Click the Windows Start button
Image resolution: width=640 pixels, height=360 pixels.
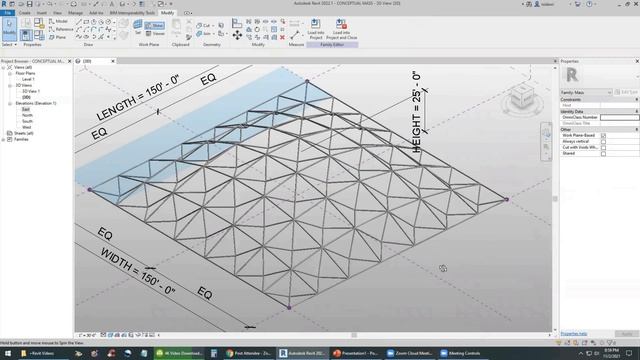pyautogui.click(x=7, y=353)
